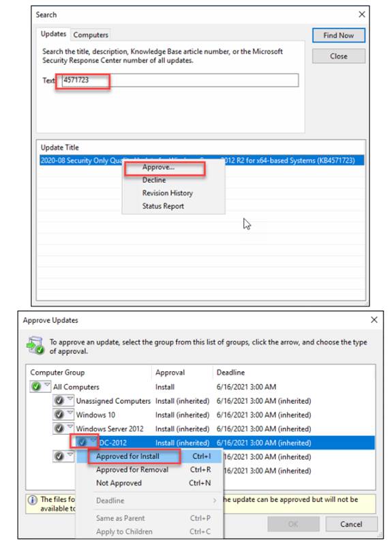392x543 pixels.
Task: Choose Decline from the update context menu
Action: point(154,180)
